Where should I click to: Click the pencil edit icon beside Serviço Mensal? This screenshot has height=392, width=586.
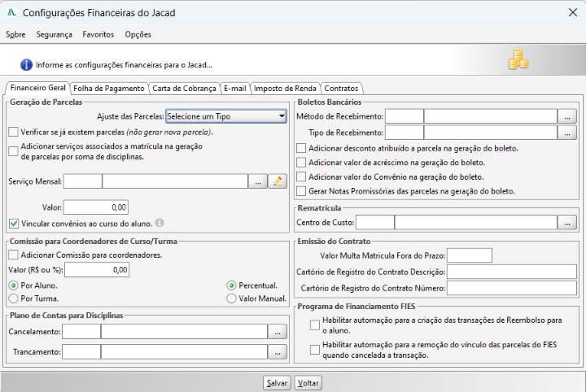click(x=278, y=181)
